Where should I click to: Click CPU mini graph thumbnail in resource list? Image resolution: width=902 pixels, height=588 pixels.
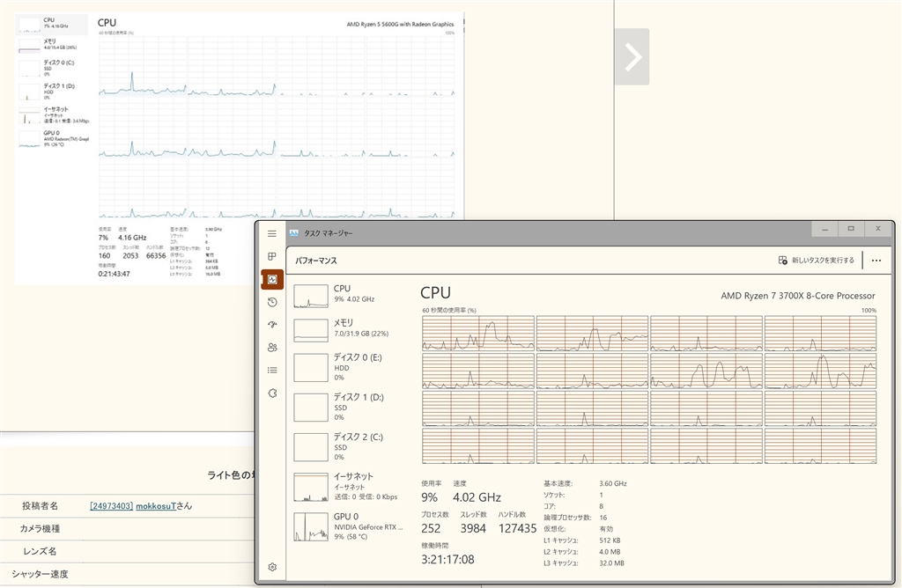[311, 296]
